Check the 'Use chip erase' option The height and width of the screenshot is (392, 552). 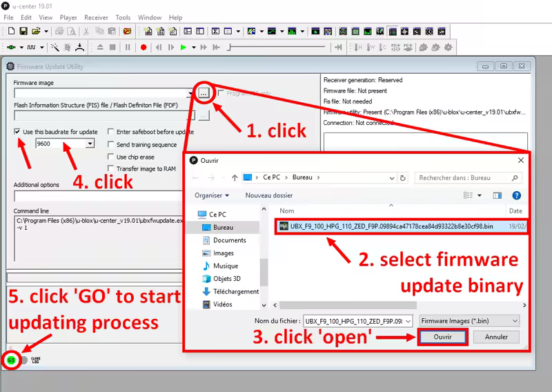coord(111,157)
